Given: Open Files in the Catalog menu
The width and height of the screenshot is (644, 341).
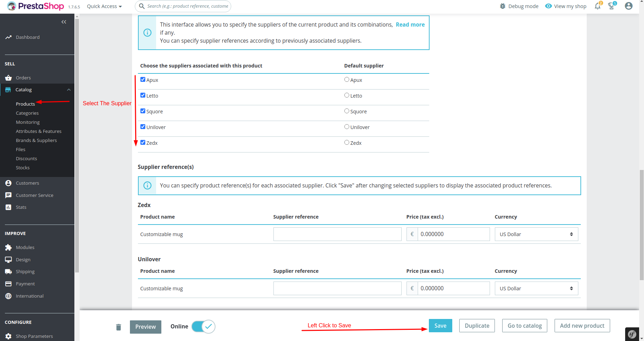Looking at the screenshot, I should pos(21,149).
